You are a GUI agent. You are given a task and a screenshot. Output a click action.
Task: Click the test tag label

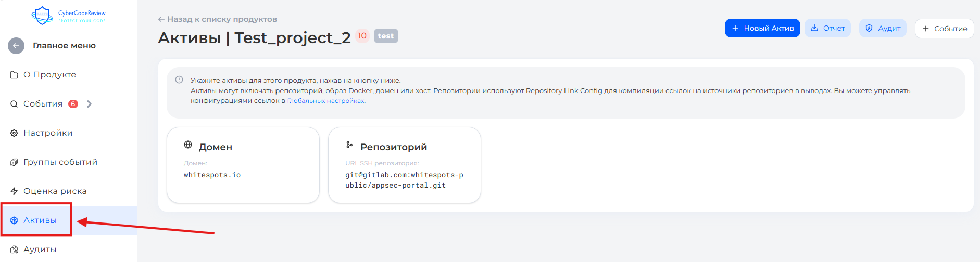point(386,36)
